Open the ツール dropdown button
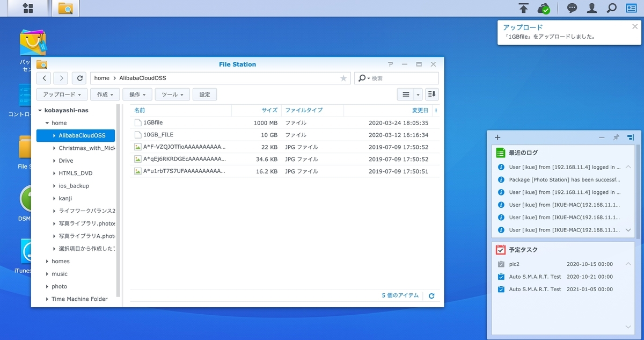 coord(172,95)
